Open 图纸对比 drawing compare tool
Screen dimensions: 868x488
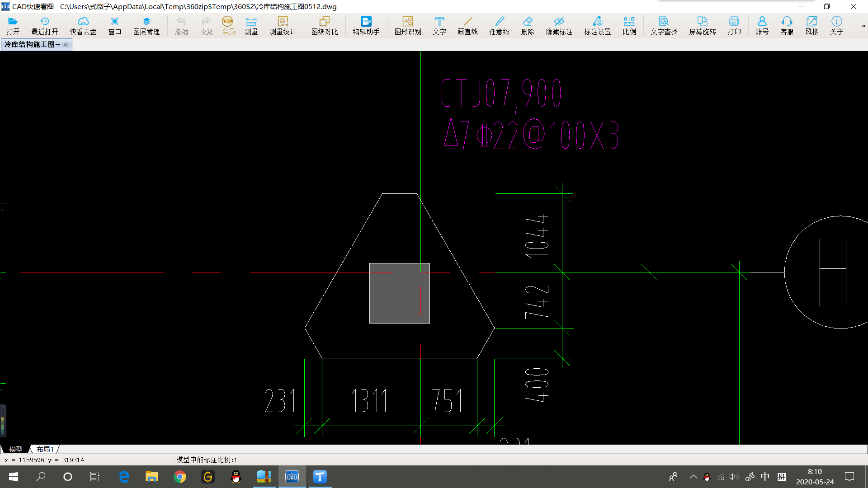click(325, 26)
